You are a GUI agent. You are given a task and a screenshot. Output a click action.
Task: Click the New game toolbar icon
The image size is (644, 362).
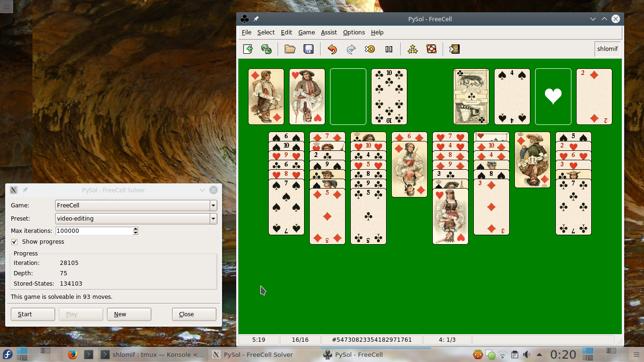click(x=248, y=49)
